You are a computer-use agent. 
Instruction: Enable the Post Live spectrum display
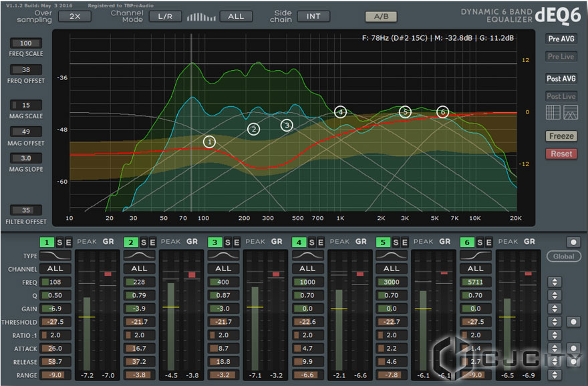561,96
